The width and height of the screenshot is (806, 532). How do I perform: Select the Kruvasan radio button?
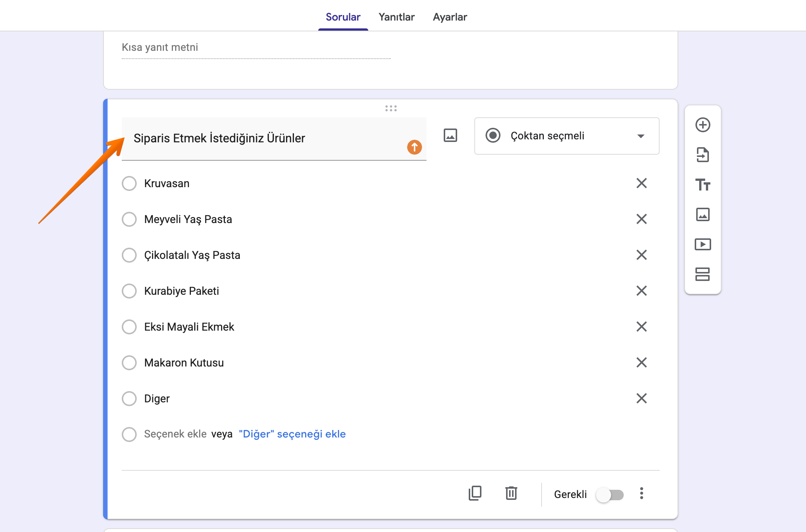129,183
